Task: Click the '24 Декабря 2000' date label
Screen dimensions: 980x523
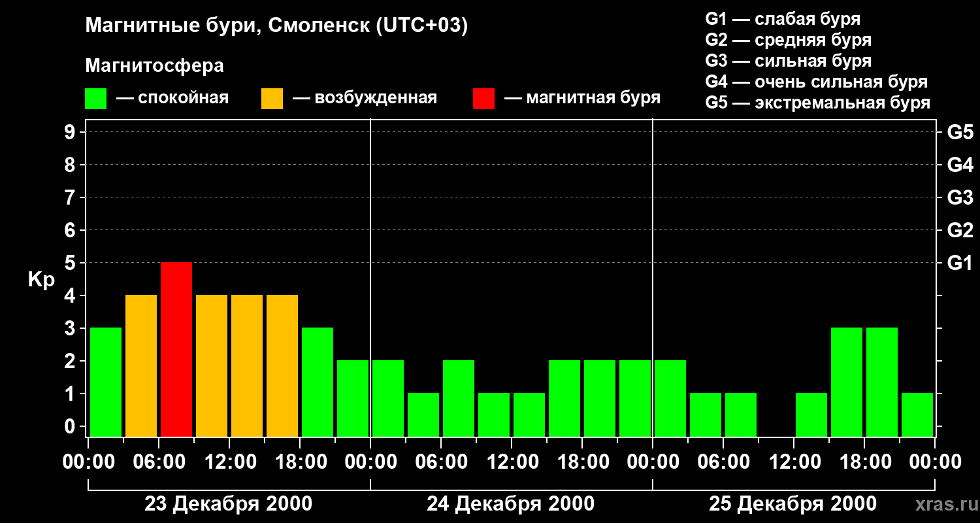Action: (x=511, y=504)
